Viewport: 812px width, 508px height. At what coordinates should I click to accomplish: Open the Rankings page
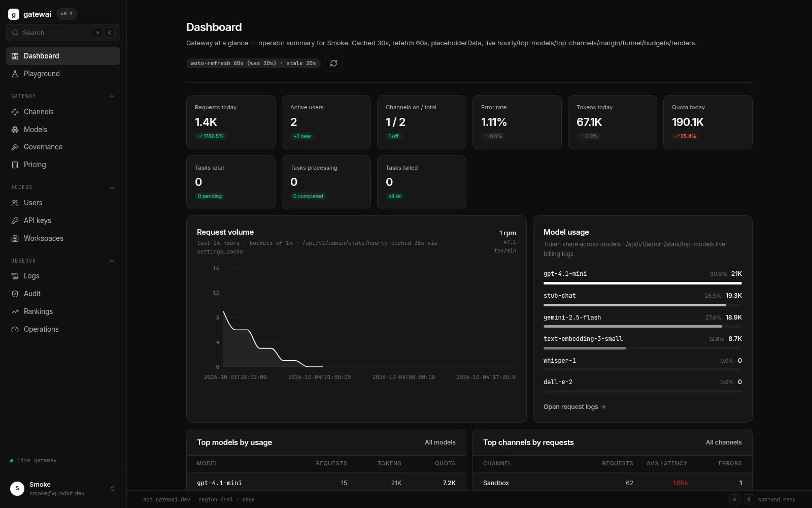coord(63,311)
